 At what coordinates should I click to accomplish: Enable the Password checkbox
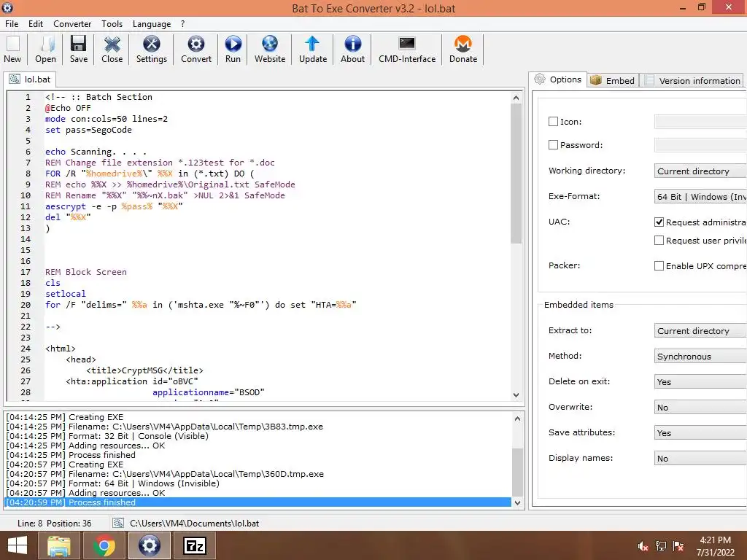click(553, 145)
